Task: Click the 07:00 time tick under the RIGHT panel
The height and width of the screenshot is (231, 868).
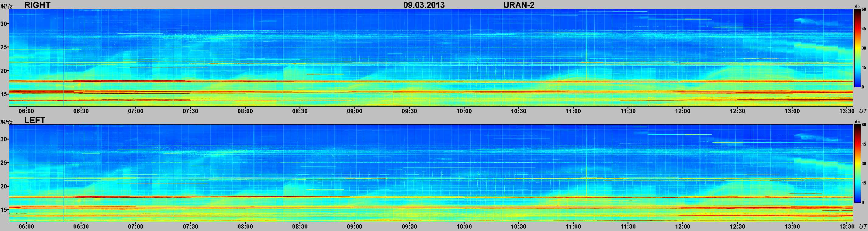Action: 136,111
